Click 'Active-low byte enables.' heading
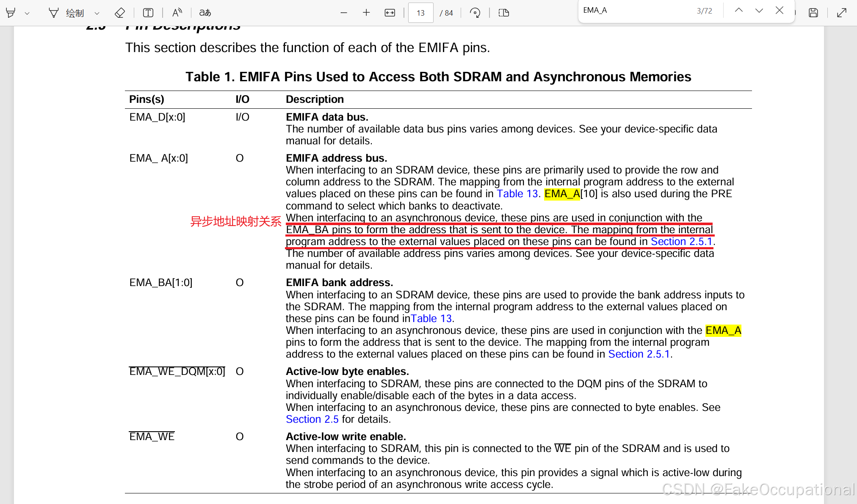 tap(347, 372)
